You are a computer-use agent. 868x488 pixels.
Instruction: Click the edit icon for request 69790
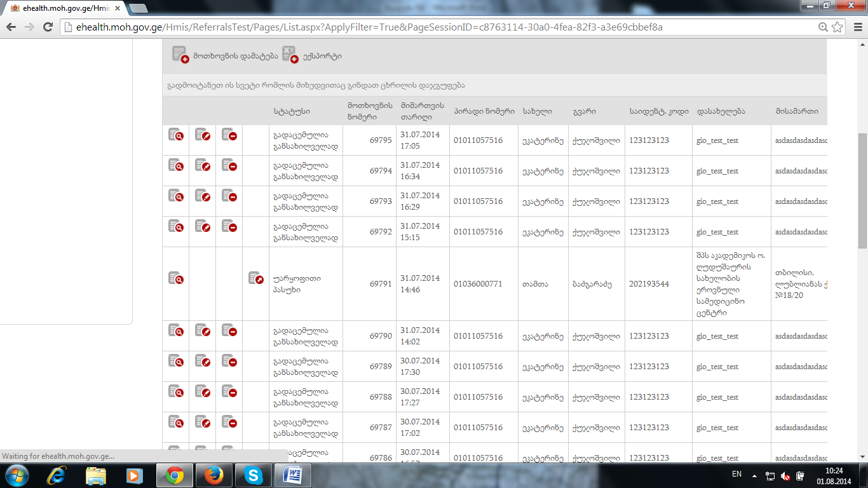(x=203, y=330)
